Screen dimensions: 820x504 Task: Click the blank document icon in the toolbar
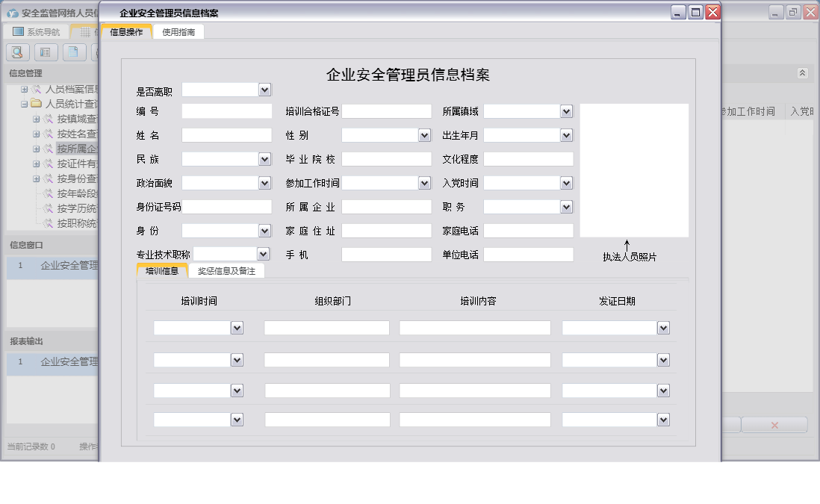(x=72, y=52)
